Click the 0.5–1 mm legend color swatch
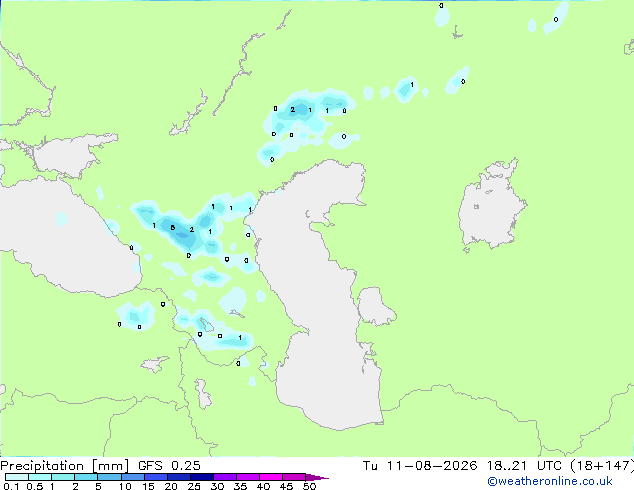This screenshot has width=634, height=490. pyautogui.click(x=40, y=477)
